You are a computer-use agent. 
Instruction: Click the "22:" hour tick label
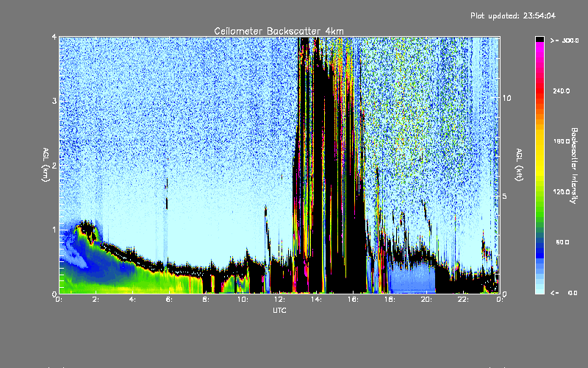click(463, 300)
